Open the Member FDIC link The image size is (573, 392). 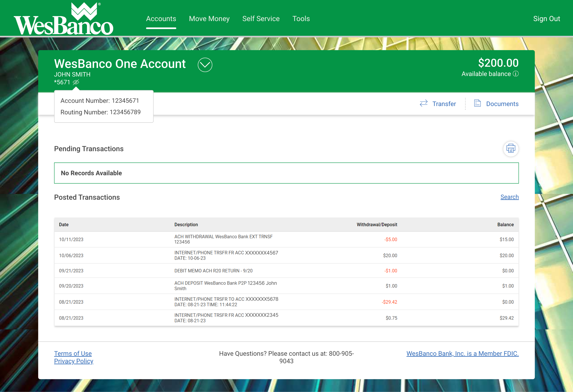click(462, 354)
